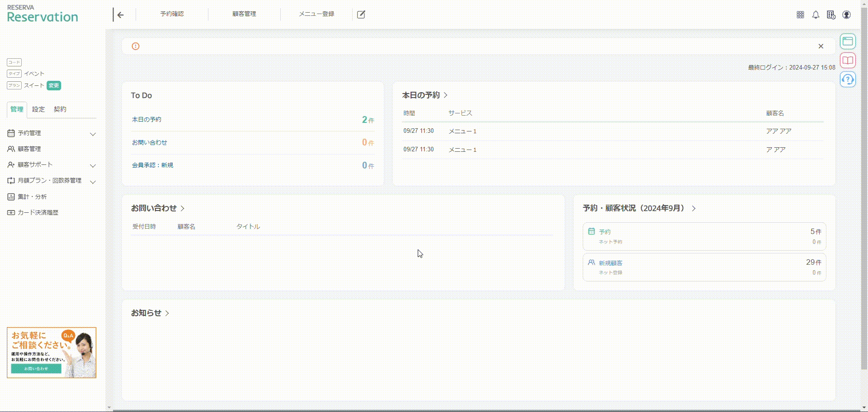
Task: Open 予約確認 in the top navigation
Action: [x=172, y=14]
